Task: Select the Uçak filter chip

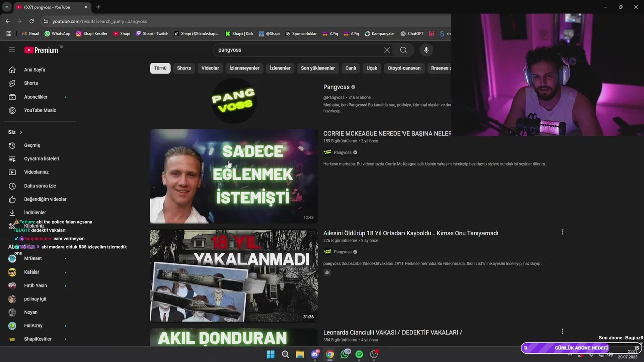Action: coord(372,68)
